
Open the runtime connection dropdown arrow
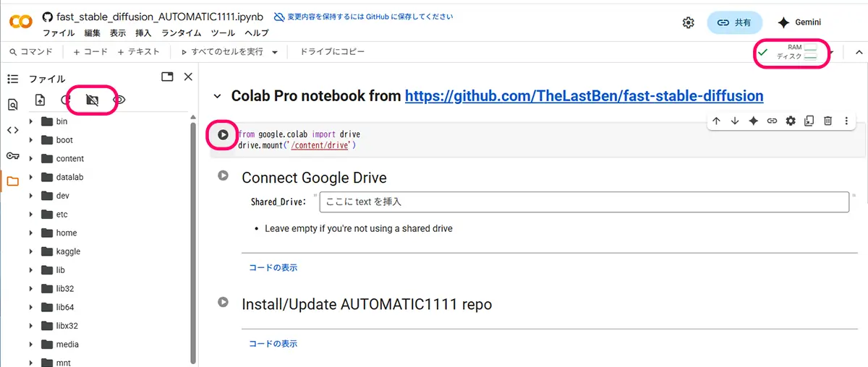pos(833,52)
